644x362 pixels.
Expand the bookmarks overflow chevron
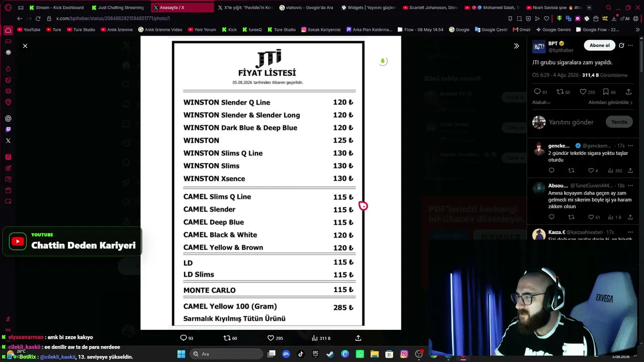(x=637, y=30)
